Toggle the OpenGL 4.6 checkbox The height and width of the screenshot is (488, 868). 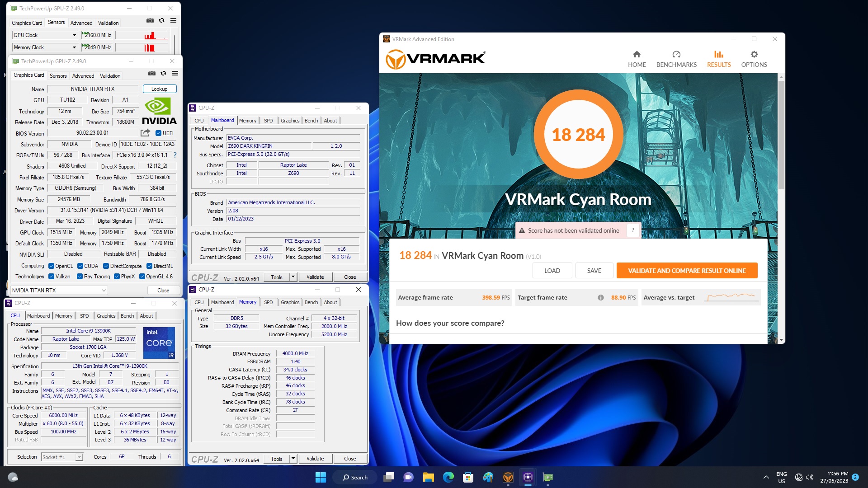[142, 277]
